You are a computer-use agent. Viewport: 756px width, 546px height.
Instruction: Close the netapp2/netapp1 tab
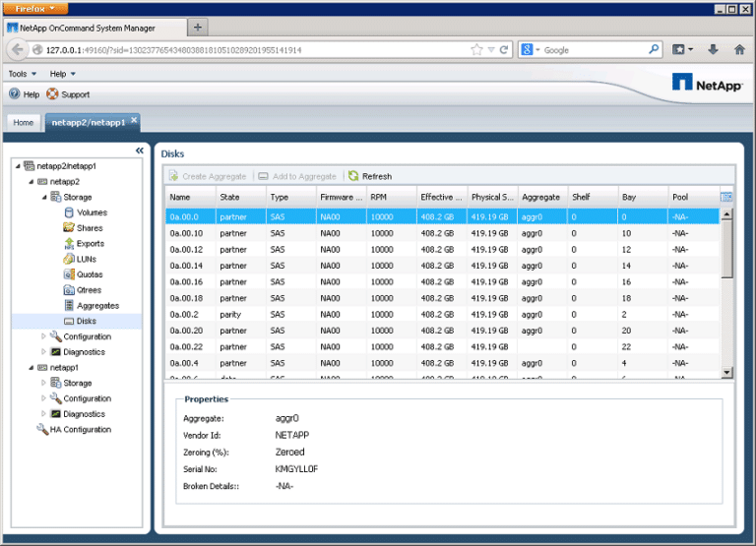134,119
